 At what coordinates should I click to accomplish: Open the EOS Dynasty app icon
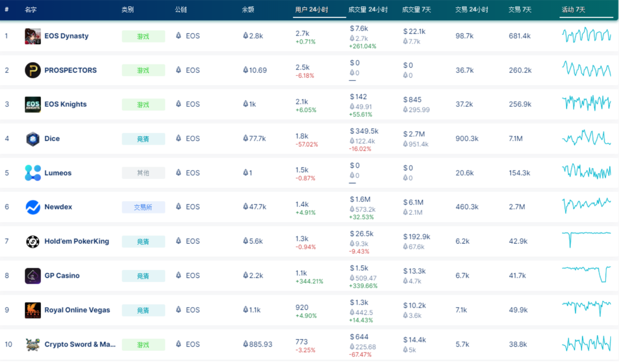(x=33, y=36)
